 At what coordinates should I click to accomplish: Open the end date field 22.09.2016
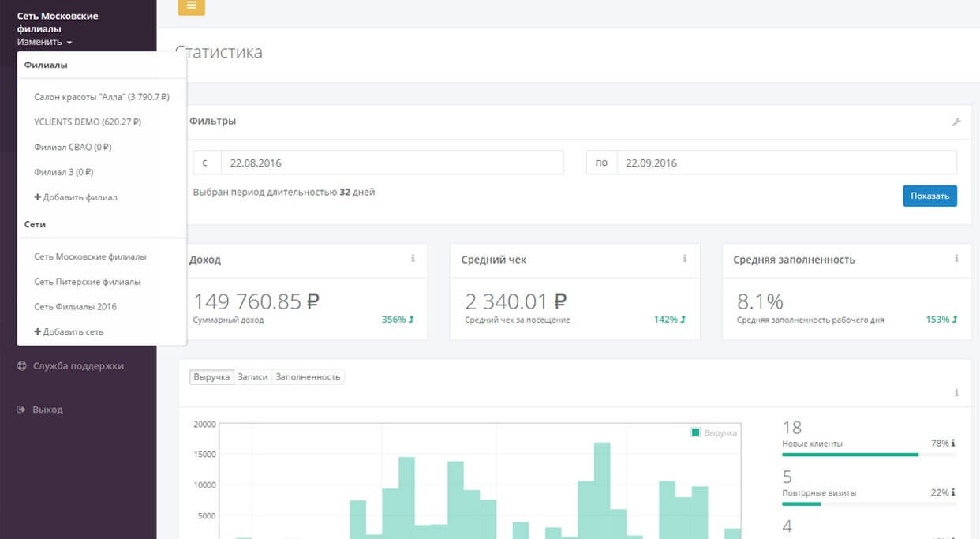click(x=786, y=163)
